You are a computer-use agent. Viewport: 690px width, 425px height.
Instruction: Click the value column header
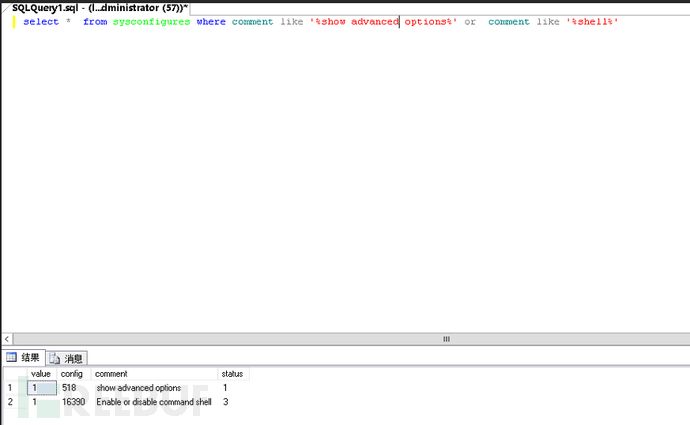[x=41, y=374]
